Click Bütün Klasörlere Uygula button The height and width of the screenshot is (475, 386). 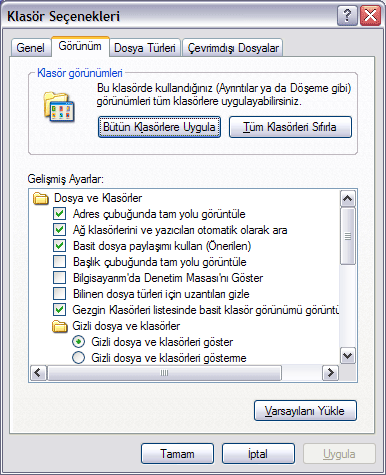pyautogui.click(x=159, y=127)
